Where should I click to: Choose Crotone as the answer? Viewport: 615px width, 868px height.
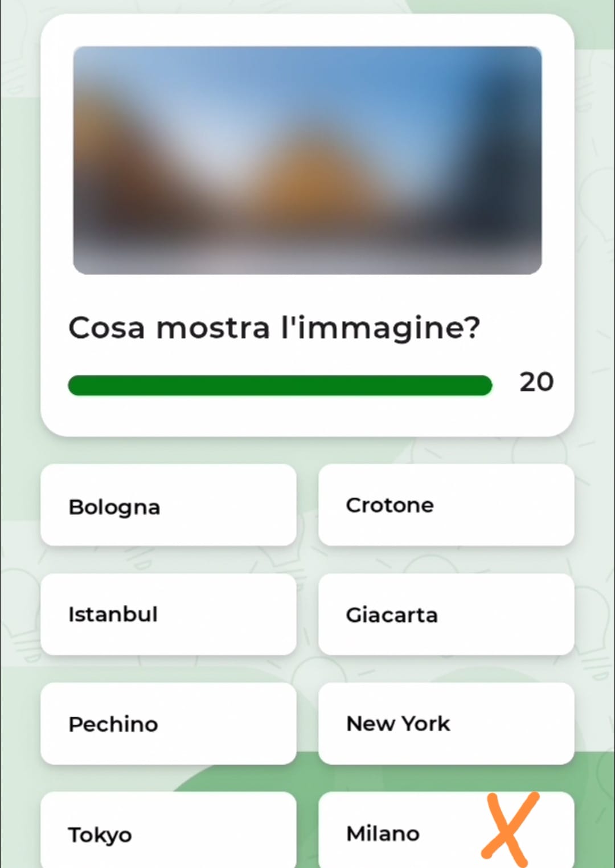pyautogui.click(x=446, y=505)
